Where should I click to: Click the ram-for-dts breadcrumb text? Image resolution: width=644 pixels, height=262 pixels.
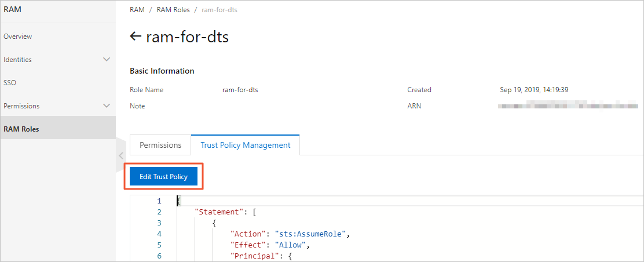point(219,10)
